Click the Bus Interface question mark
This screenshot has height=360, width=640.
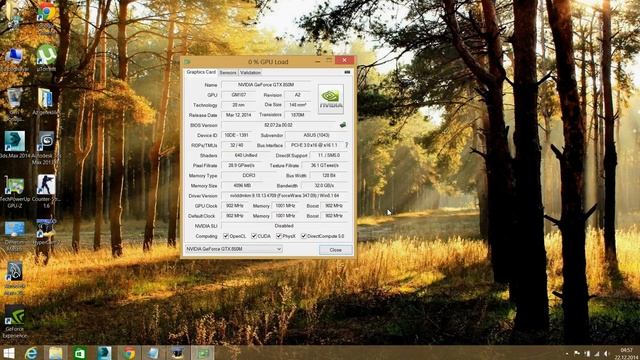tap(347, 145)
